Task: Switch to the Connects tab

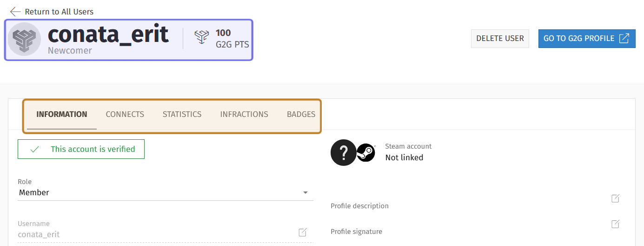Action: click(125, 114)
